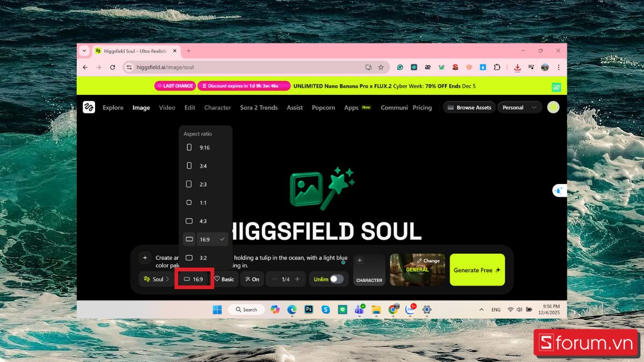
Task: Select the Basic quality diamond option
Action: [224, 279]
